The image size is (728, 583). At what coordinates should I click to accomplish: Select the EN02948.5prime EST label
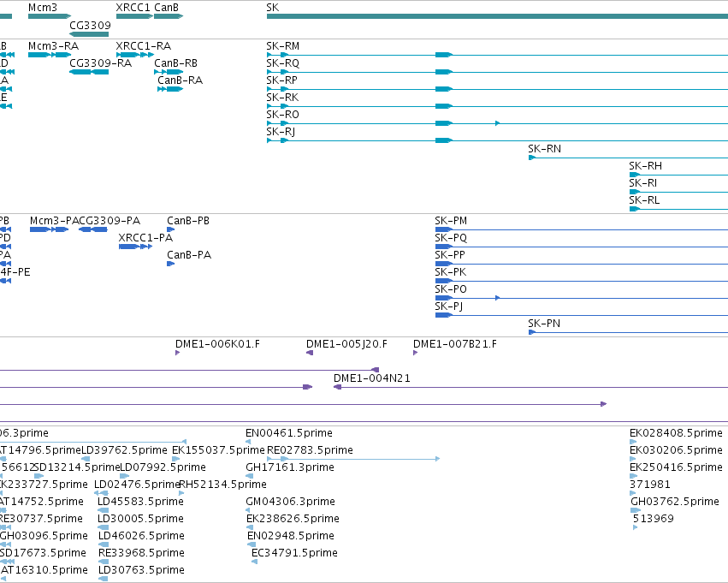click(x=291, y=536)
